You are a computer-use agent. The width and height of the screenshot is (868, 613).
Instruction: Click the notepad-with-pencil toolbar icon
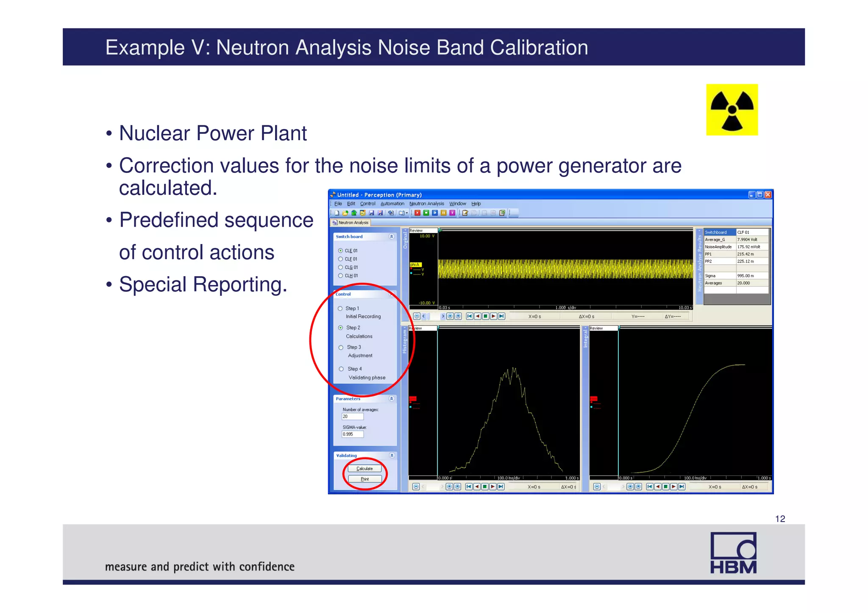[465, 213]
